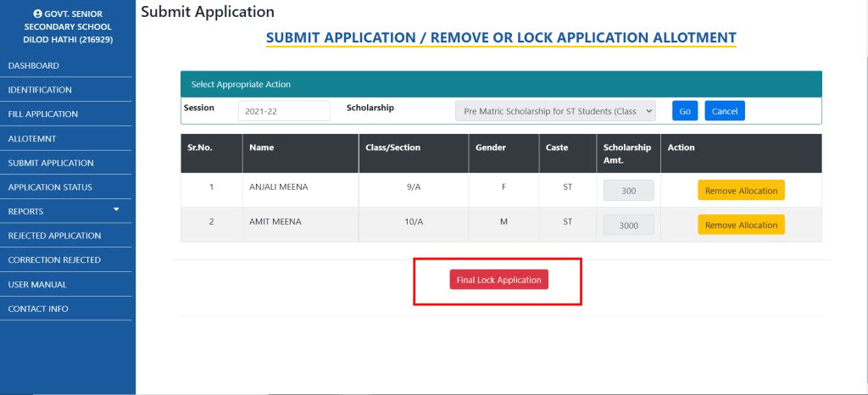Click scholarship amount field showing 3000

click(628, 225)
